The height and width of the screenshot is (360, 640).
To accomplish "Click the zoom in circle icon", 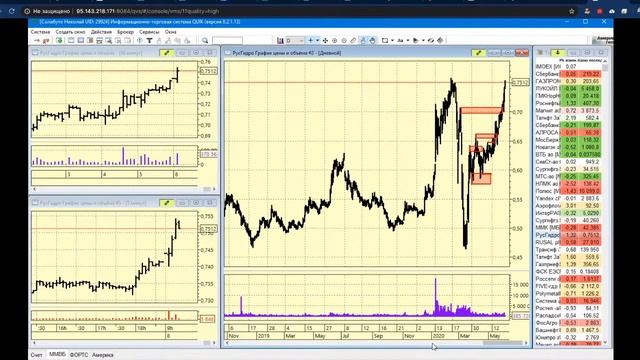I will [x=335, y=40].
